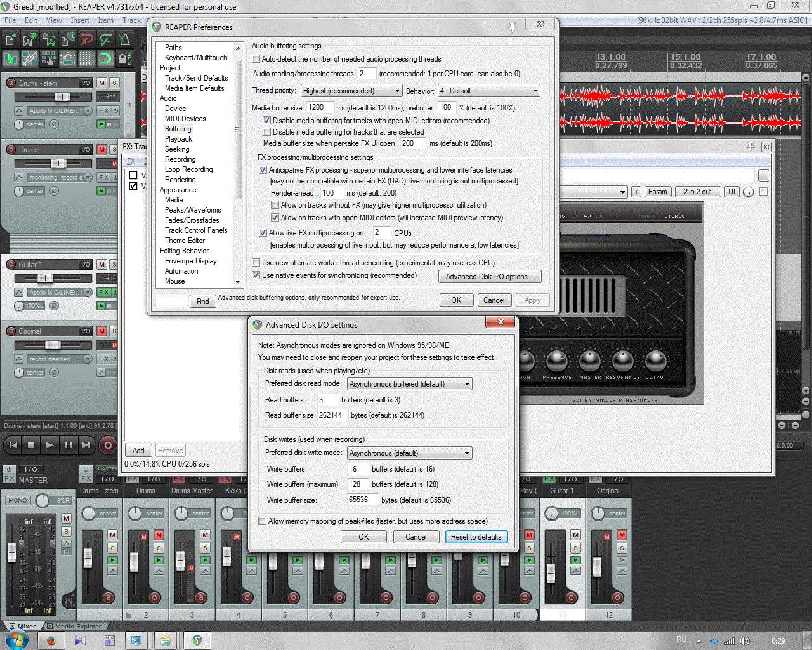Image resolution: width=812 pixels, height=650 pixels.
Task: Click the New Project toolbar icon
Action: pos(10,40)
